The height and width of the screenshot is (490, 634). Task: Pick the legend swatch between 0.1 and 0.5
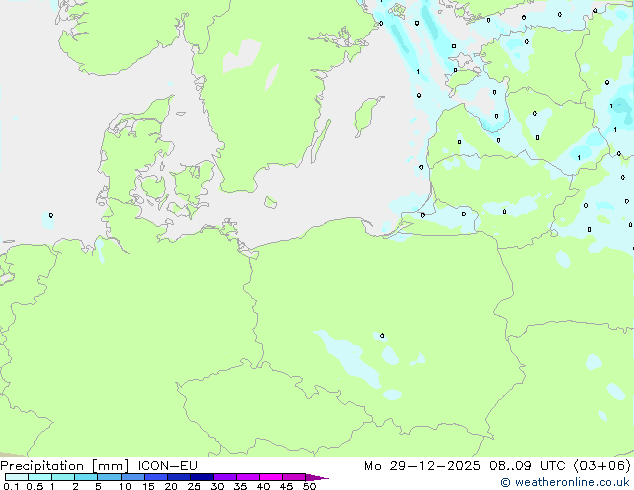[17, 477]
